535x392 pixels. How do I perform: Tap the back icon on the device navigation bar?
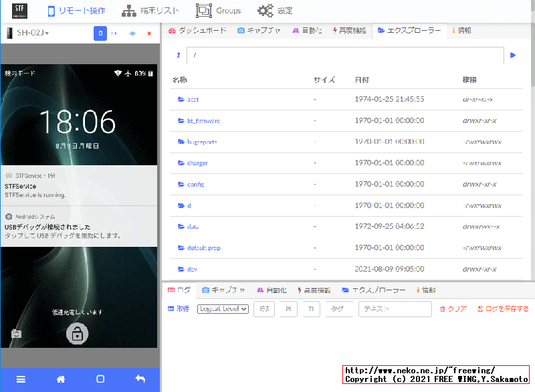click(x=139, y=379)
